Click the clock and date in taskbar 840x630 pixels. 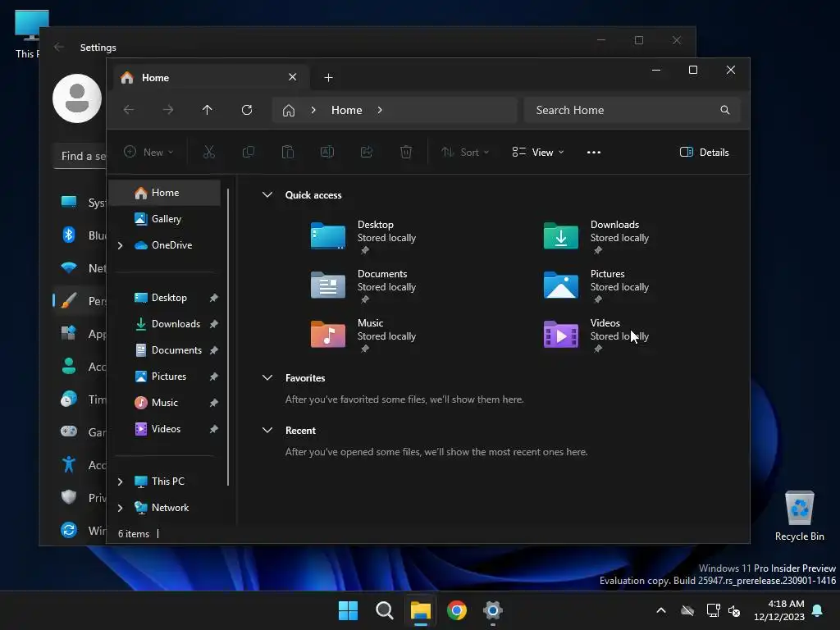[779, 610]
